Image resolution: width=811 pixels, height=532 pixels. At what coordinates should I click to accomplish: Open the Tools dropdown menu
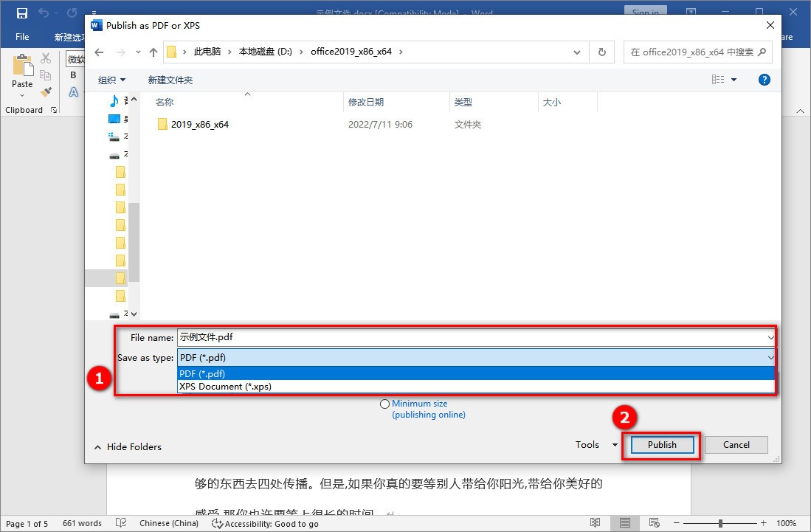pyautogui.click(x=595, y=445)
